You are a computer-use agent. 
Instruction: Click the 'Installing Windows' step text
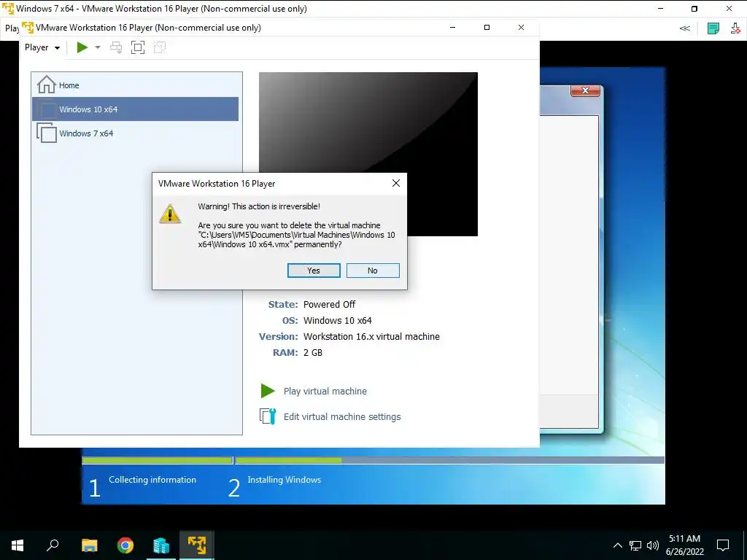[285, 480]
